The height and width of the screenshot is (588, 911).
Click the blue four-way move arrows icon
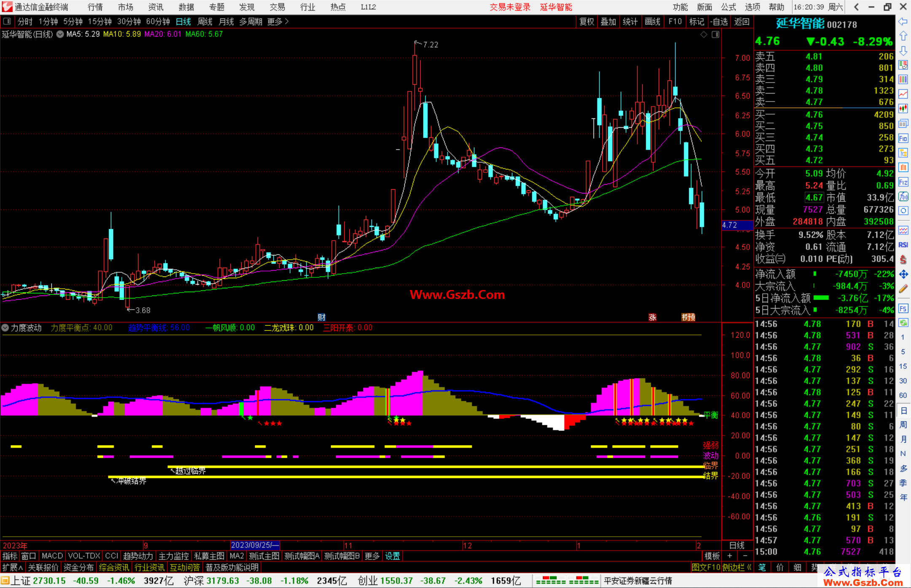tap(903, 274)
